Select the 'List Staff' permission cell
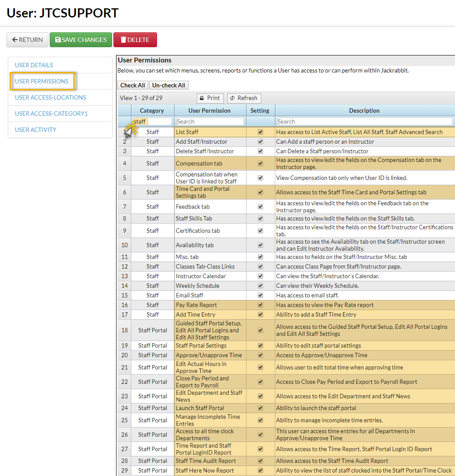Image resolution: width=455 pixels, height=476 pixels. (210, 132)
